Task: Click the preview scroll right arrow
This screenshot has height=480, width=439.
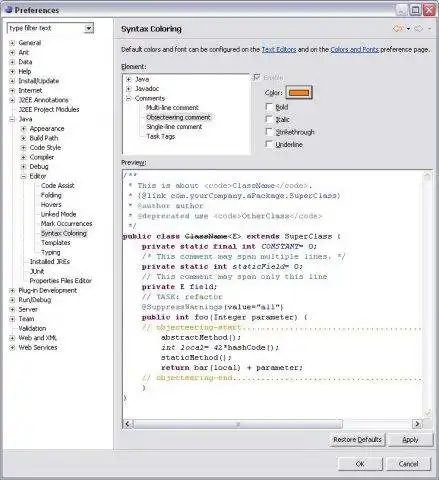Action: click(x=417, y=424)
